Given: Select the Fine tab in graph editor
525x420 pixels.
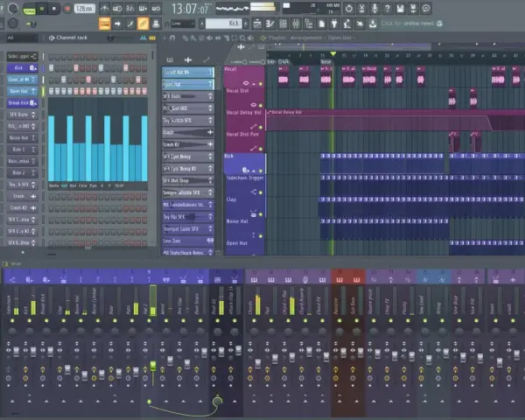Looking at the screenshot, I should click(82, 185).
